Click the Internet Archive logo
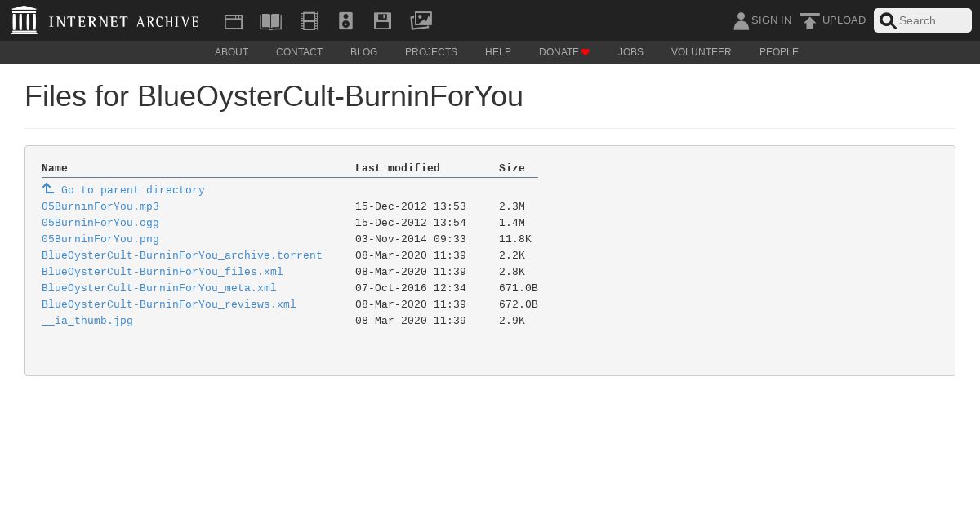 [24, 20]
